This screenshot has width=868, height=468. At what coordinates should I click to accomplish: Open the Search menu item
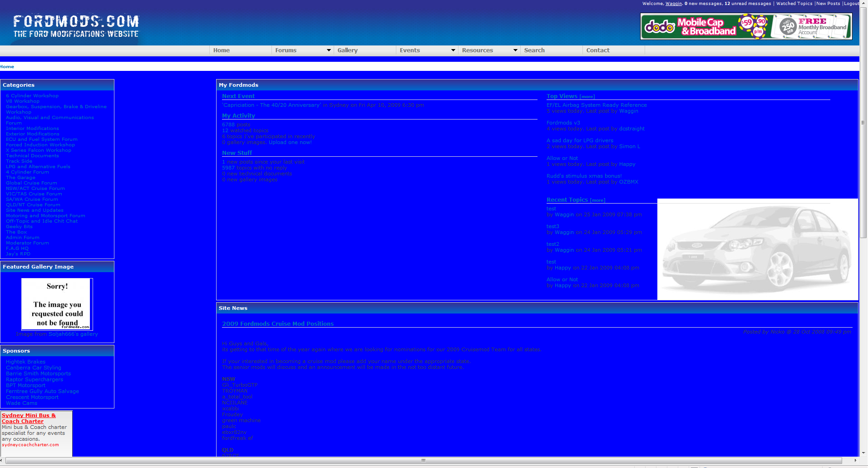534,50
